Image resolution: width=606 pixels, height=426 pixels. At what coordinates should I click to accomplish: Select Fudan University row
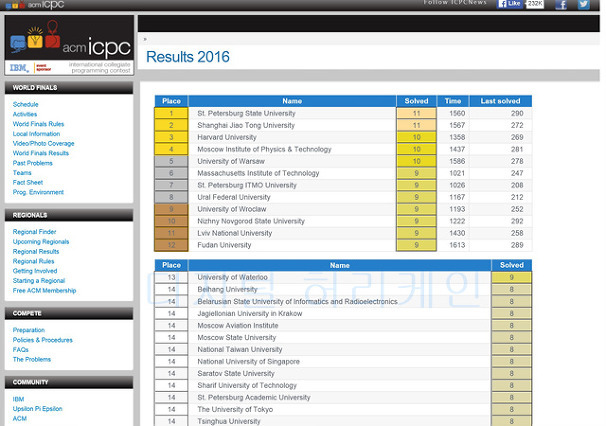click(343, 245)
